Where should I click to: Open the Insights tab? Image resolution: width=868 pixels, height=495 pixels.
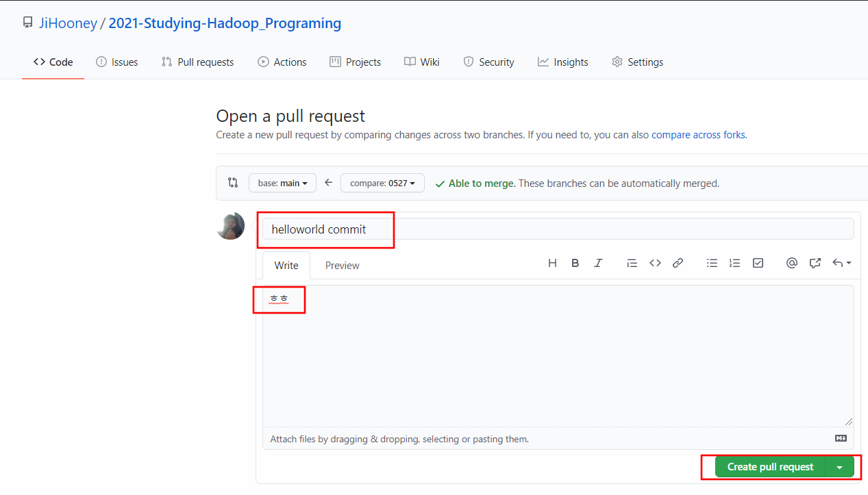(x=563, y=62)
